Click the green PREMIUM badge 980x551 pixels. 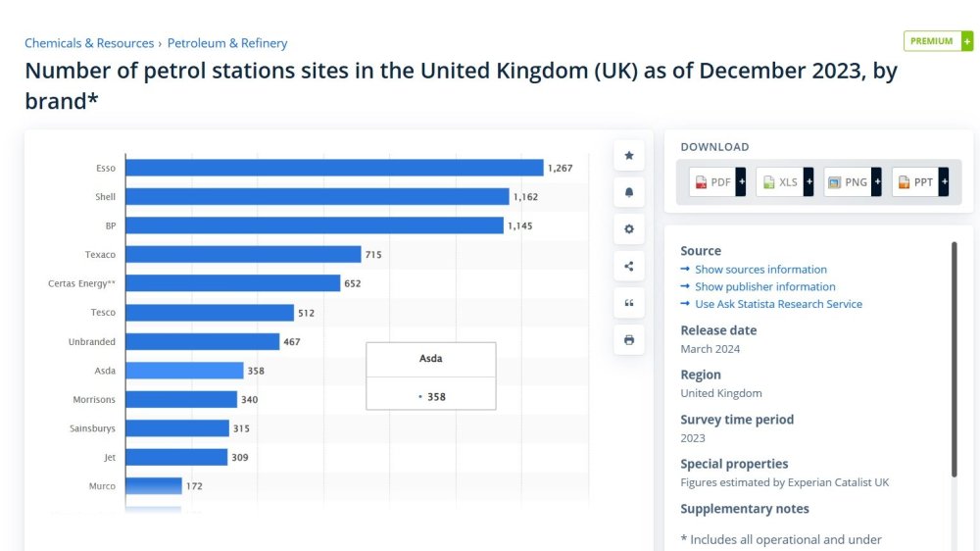coord(938,41)
